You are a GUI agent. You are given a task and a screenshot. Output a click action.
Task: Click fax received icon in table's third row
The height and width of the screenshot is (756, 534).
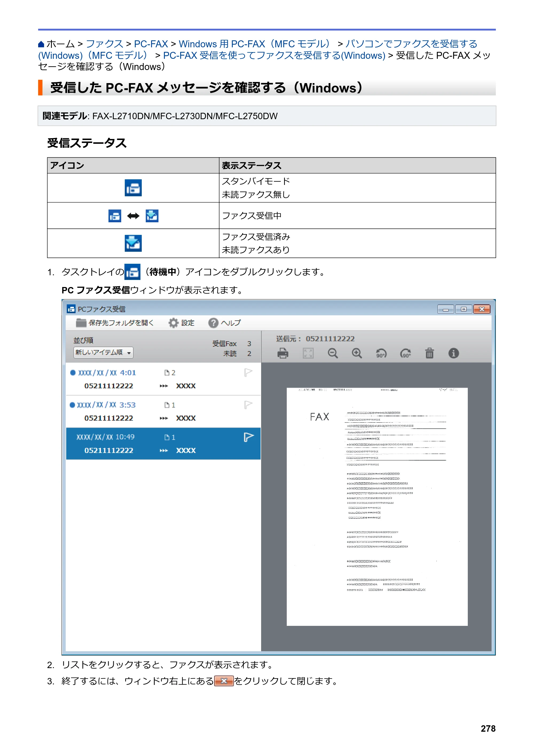coord(133,243)
